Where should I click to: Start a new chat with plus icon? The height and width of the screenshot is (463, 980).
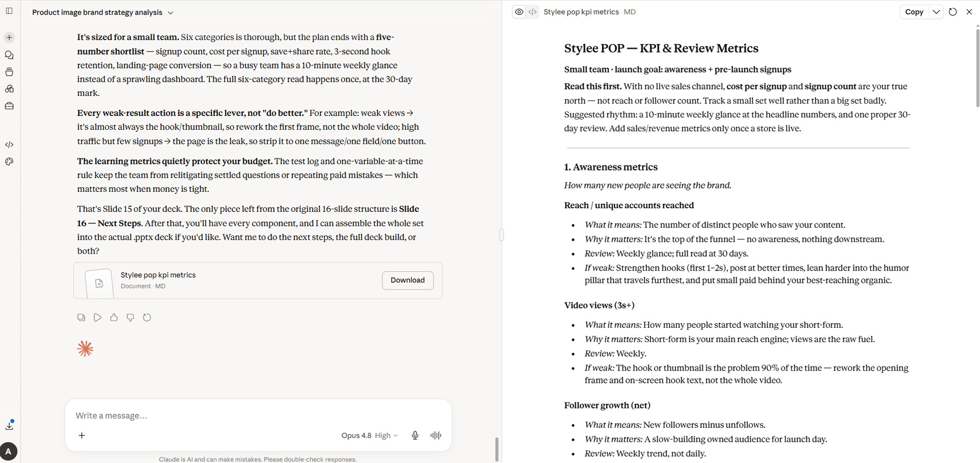pos(9,37)
